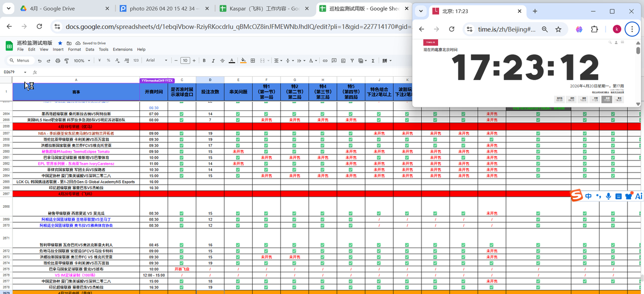Open the text color picker
The image size is (644, 294).
click(232, 61)
